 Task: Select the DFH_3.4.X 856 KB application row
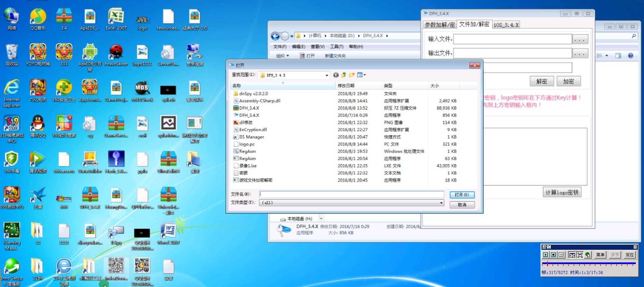pos(344,115)
